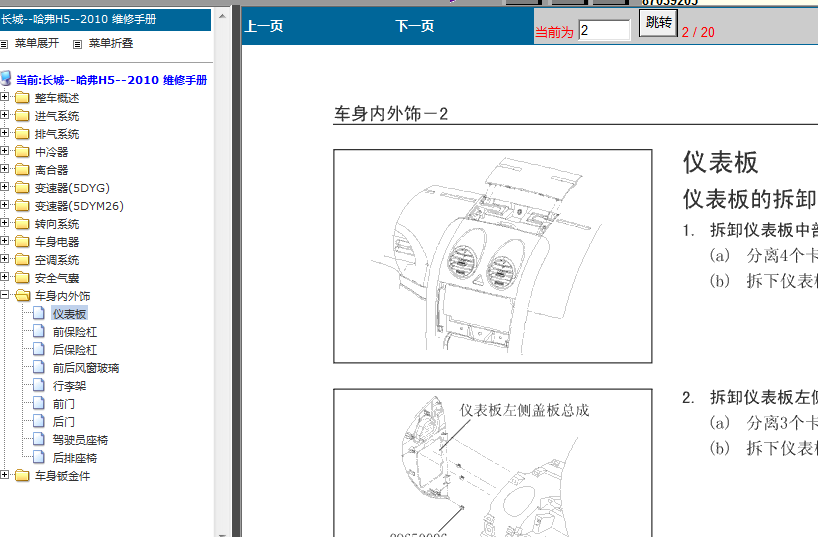Expand the 车身电器 tree node
Viewport: 818px width, 537px height.
[x=4, y=241]
